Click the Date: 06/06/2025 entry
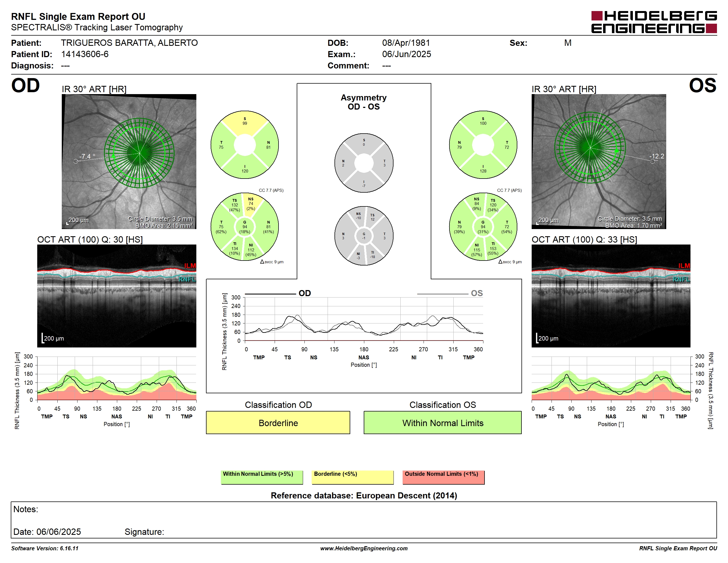 (47, 532)
